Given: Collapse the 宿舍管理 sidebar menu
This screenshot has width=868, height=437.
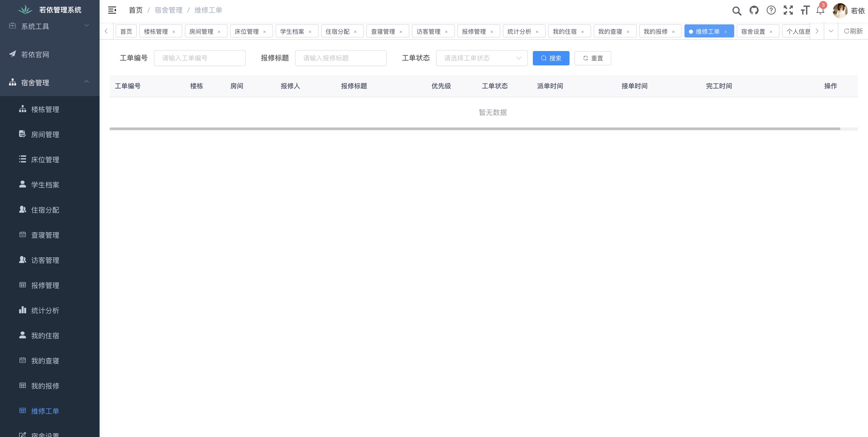Looking at the screenshot, I should click(x=50, y=82).
